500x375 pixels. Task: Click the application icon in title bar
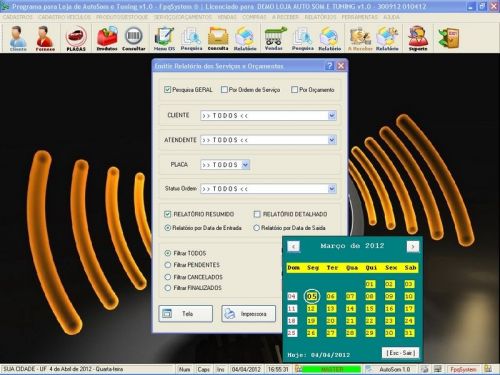coord(5,6)
